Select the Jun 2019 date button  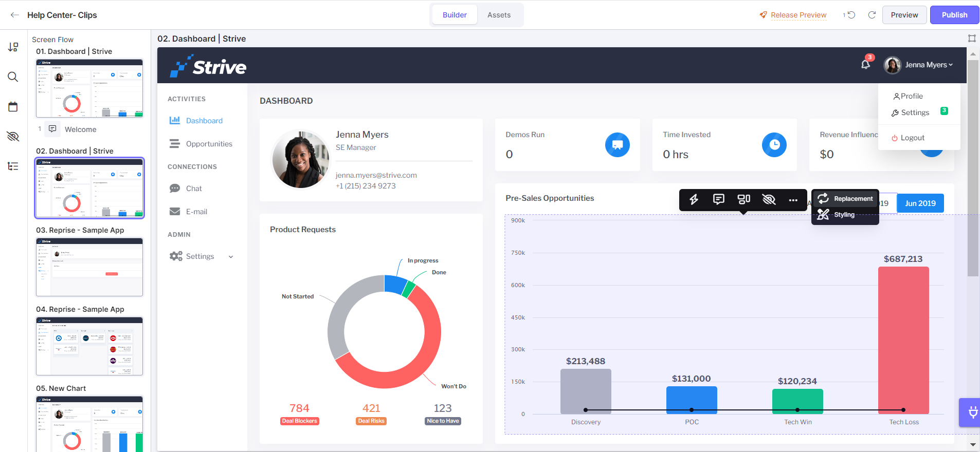coord(920,203)
